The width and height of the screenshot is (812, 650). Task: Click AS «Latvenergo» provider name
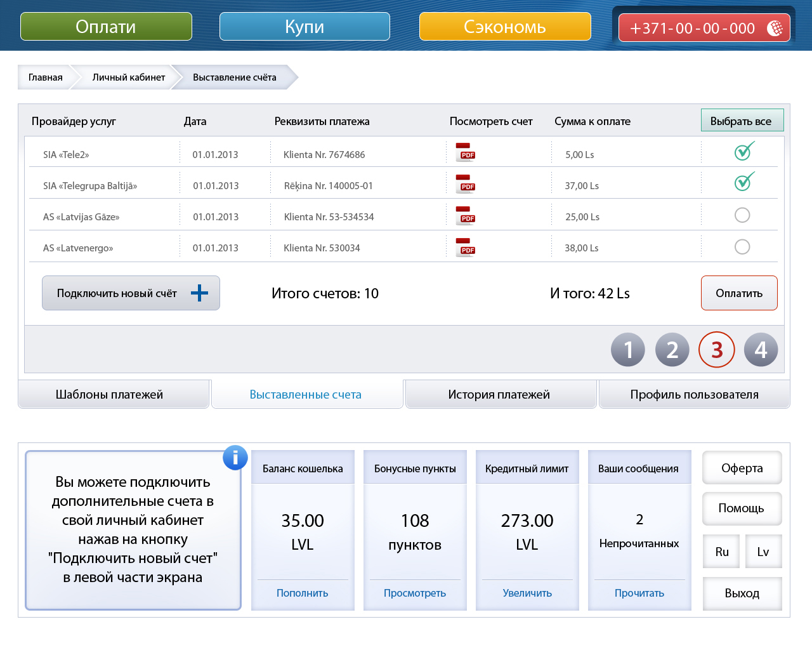(x=78, y=248)
